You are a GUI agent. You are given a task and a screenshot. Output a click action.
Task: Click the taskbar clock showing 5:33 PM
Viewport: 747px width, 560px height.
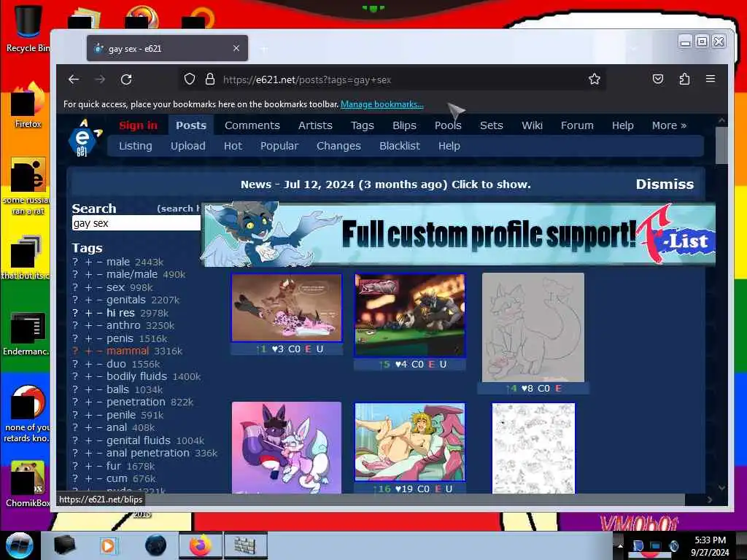pyautogui.click(x=710, y=545)
